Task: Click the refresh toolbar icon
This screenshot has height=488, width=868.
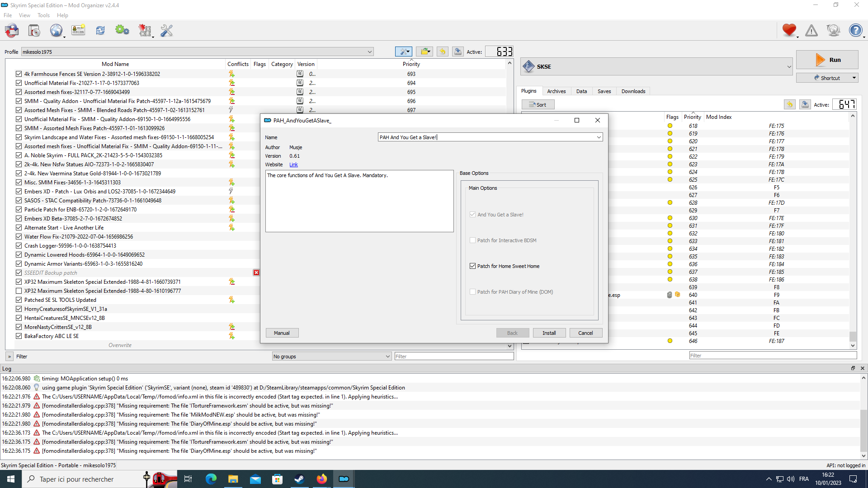Action: [x=100, y=30]
